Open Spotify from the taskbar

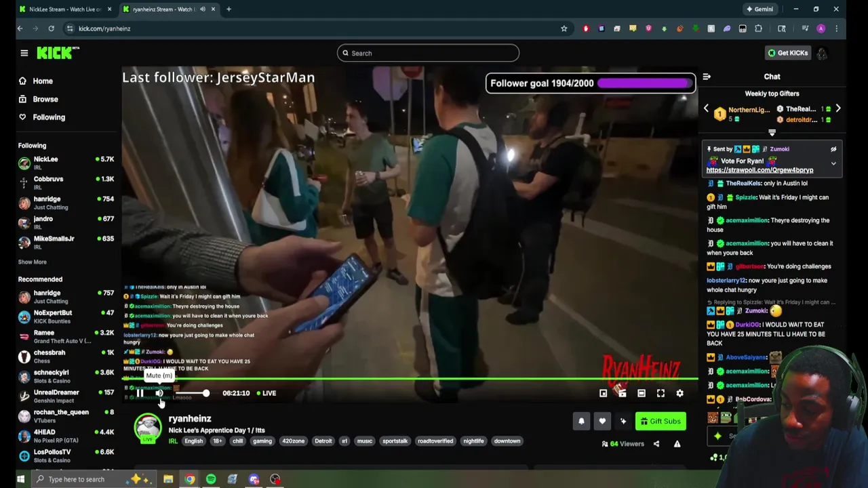211,479
